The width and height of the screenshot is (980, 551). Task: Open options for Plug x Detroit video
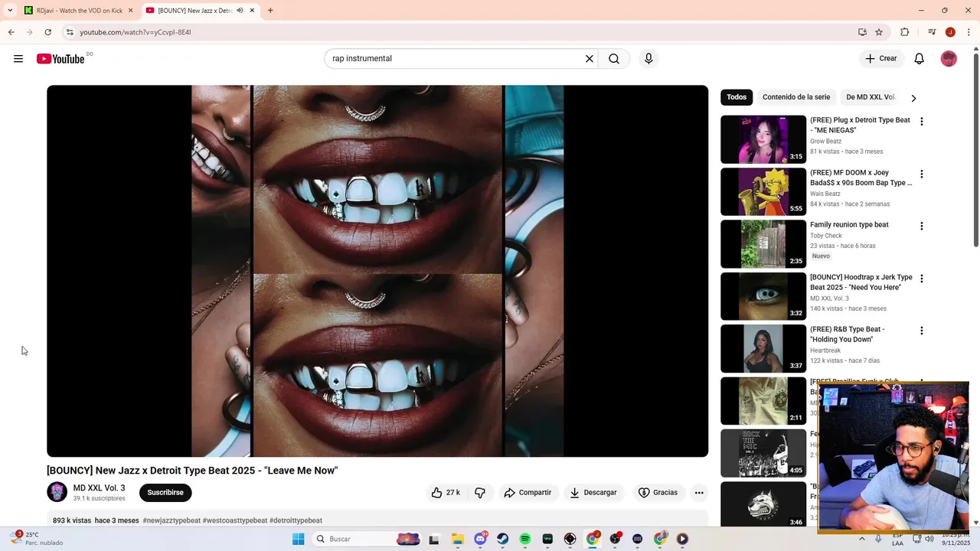pos(922,122)
